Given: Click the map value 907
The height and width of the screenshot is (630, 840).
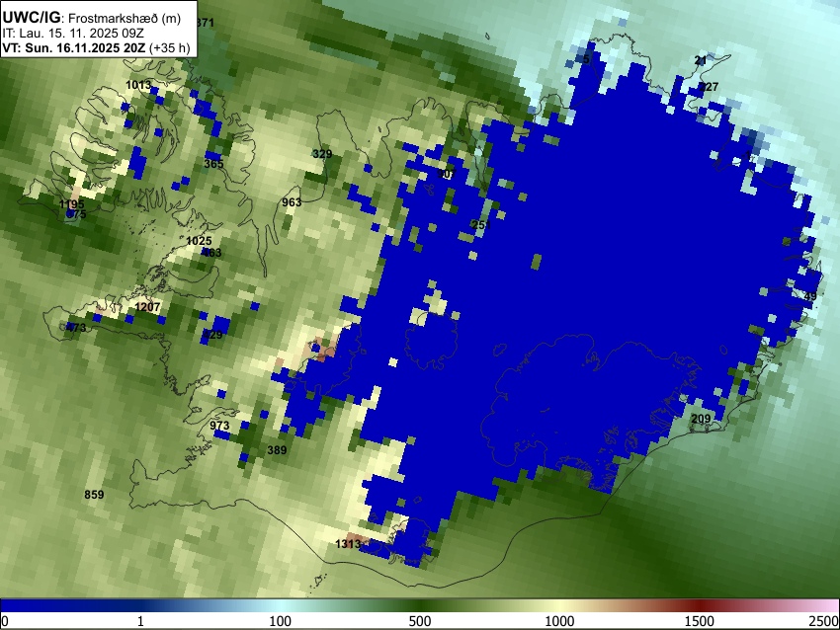Looking at the screenshot, I should [447, 174].
